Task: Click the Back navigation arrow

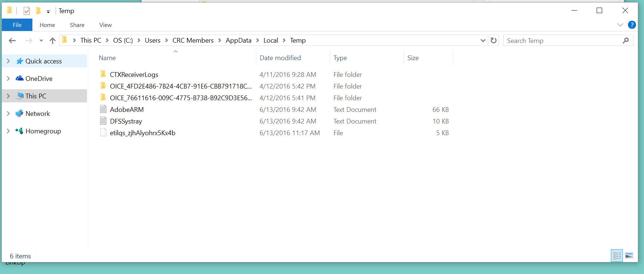Action: (x=12, y=40)
